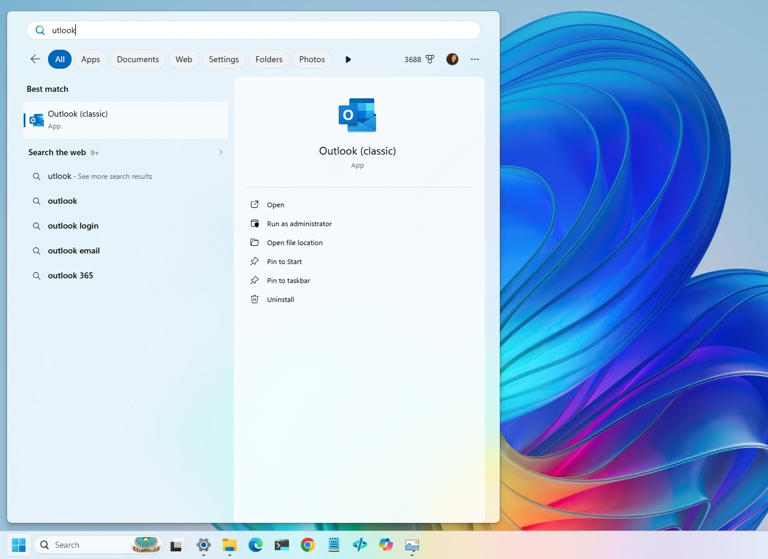The image size is (768, 559).
Task: Switch to the Documents filter
Action: 138,59
